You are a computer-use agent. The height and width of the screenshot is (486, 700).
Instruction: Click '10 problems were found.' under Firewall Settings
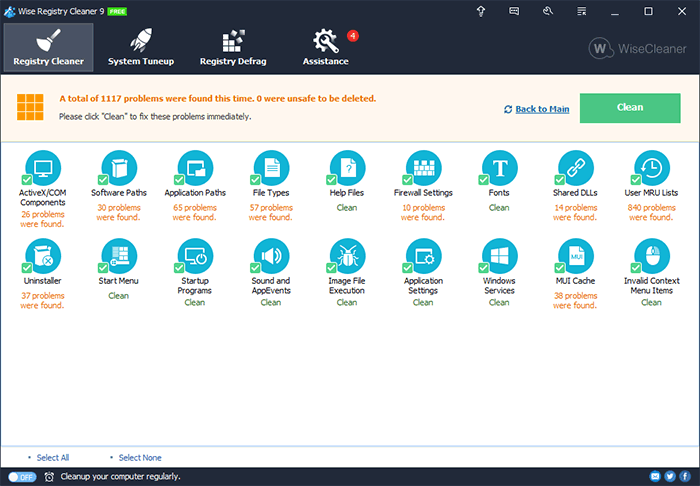pyautogui.click(x=423, y=212)
